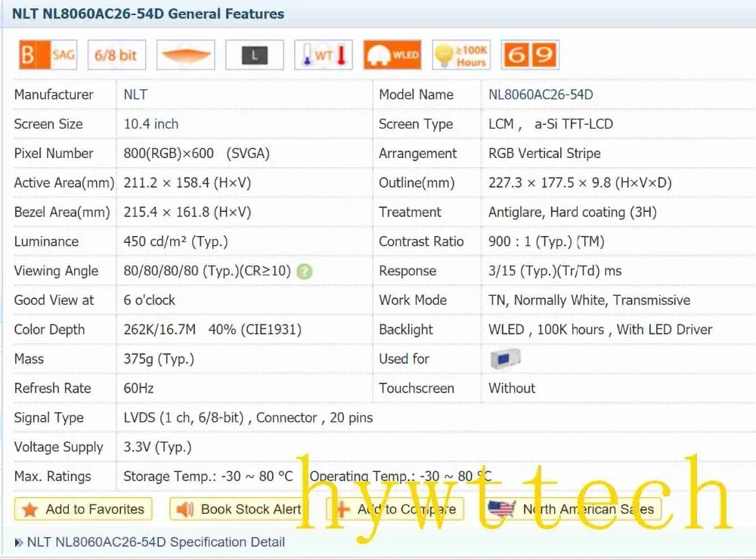Click the LCM, a-Si TFT-LCD value
756x559 pixels.
(550, 124)
